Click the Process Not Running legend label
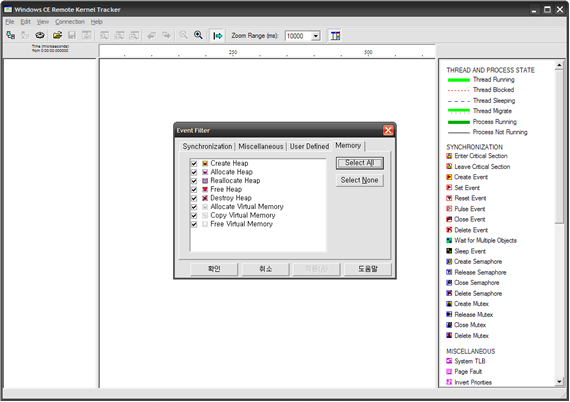The width and height of the screenshot is (570, 402). [500, 132]
